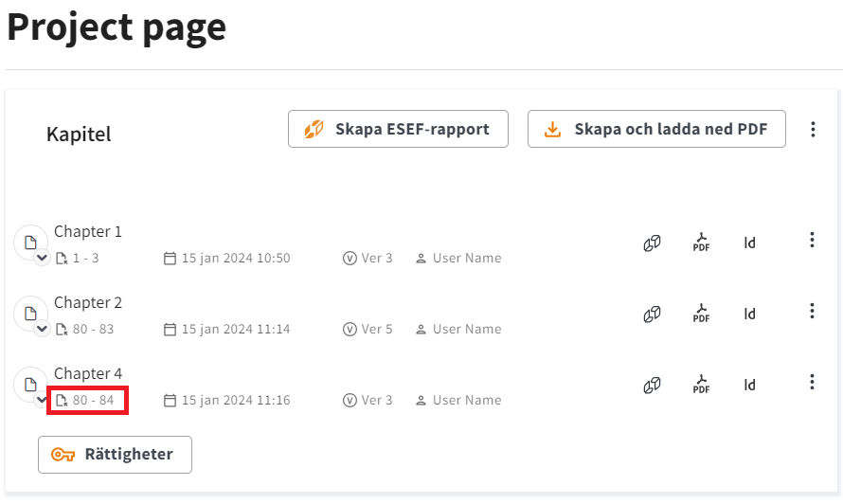
Task: Click Skapa ESEF-rapport button
Action: pos(398,129)
